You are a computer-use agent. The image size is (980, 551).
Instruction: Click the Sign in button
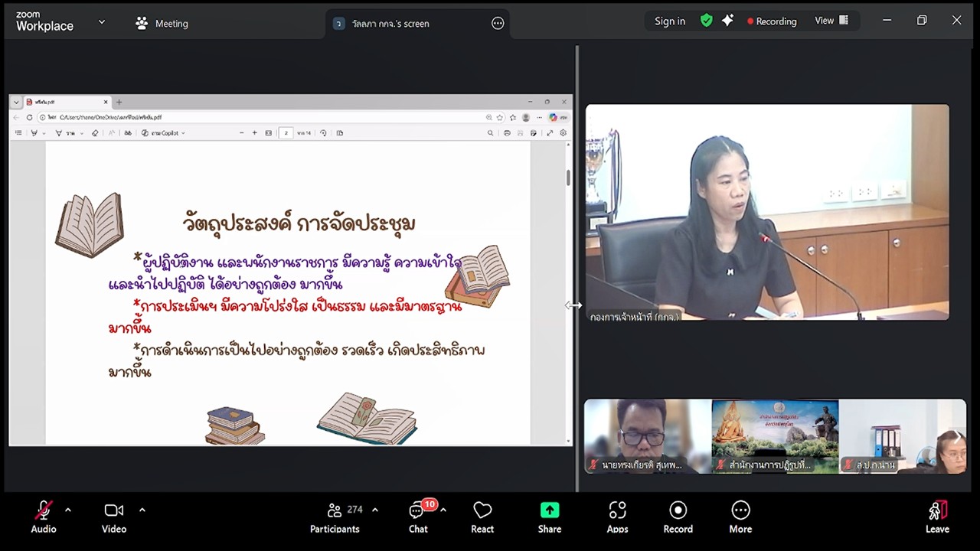coord(669,21)
